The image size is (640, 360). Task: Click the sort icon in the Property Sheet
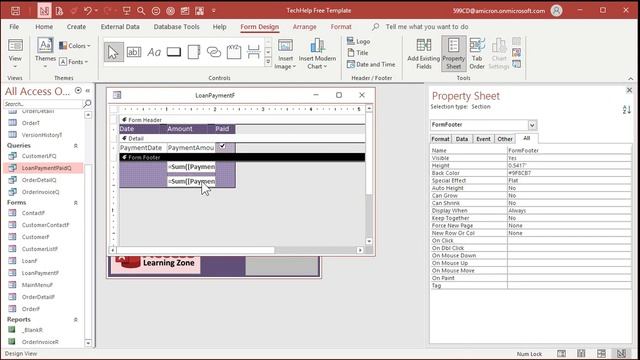click(627, 109)
